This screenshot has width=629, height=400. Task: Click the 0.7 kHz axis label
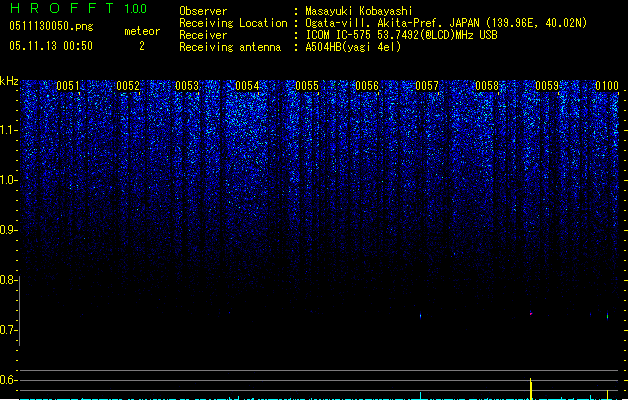[8, 330]
